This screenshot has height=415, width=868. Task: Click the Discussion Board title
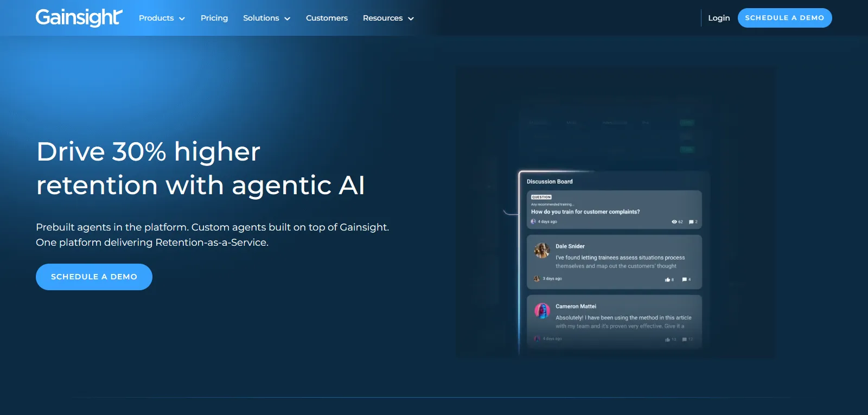click(550, 182)
